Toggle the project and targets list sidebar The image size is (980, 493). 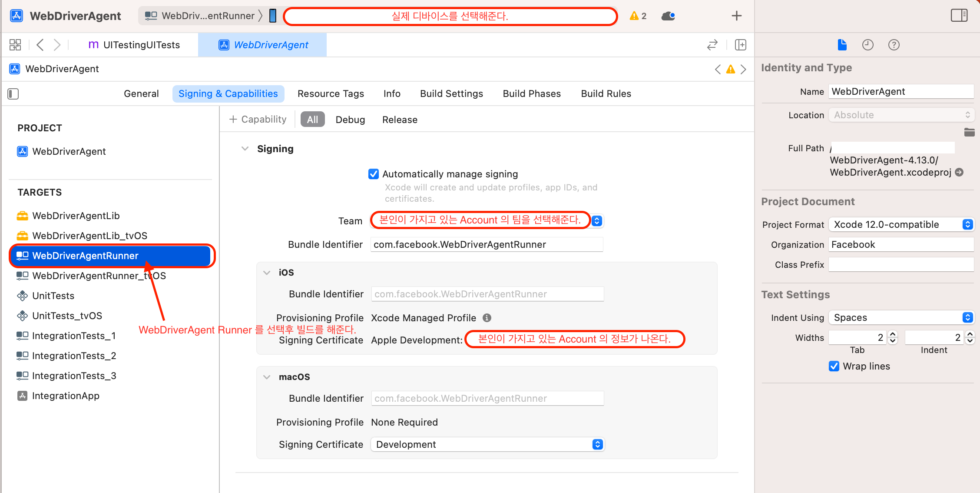pyautogui.click(x=13, y=94)
